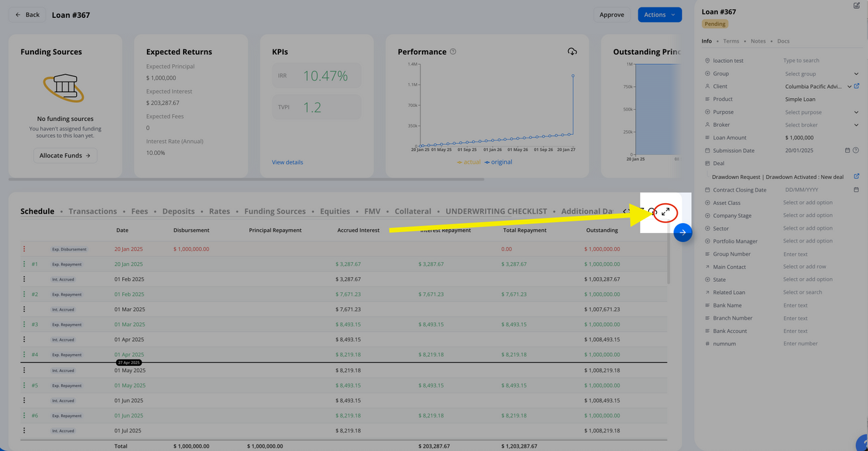Click the Pending status badge
Screen dimensions: 868x451
coord(714,24)
